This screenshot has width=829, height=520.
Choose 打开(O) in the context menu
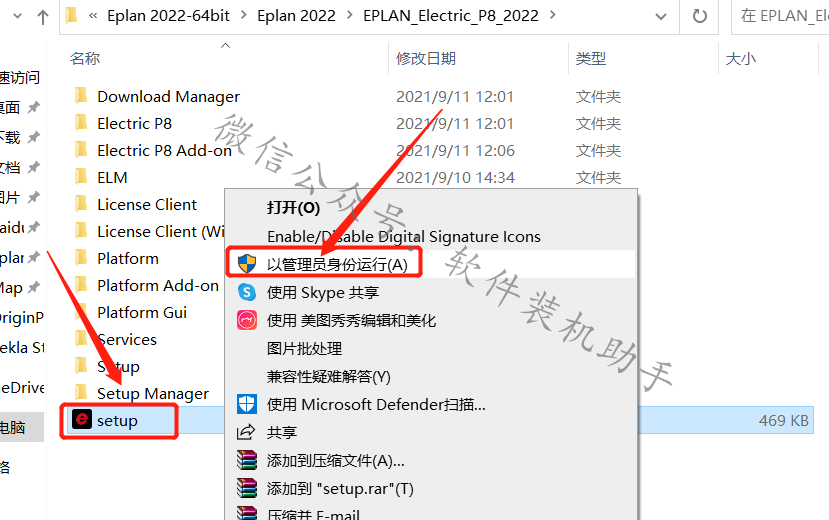pyautogui.click(x=293, y=208)
